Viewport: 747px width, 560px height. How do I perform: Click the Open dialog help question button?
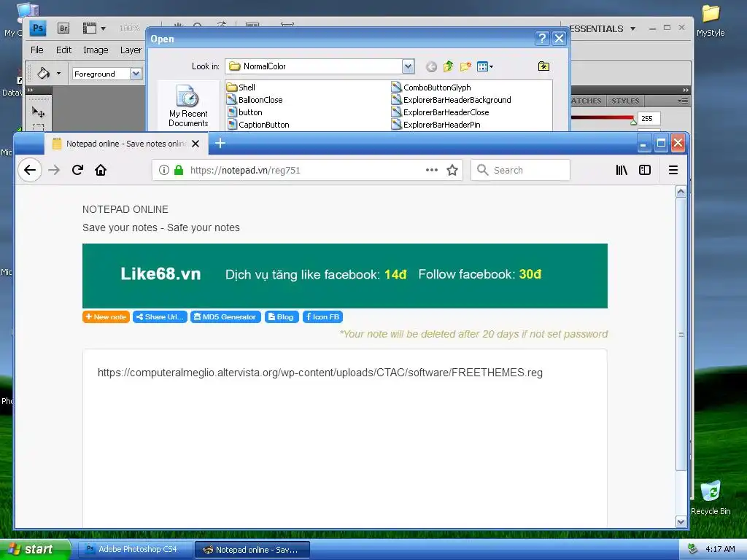(x=542, y=39)
